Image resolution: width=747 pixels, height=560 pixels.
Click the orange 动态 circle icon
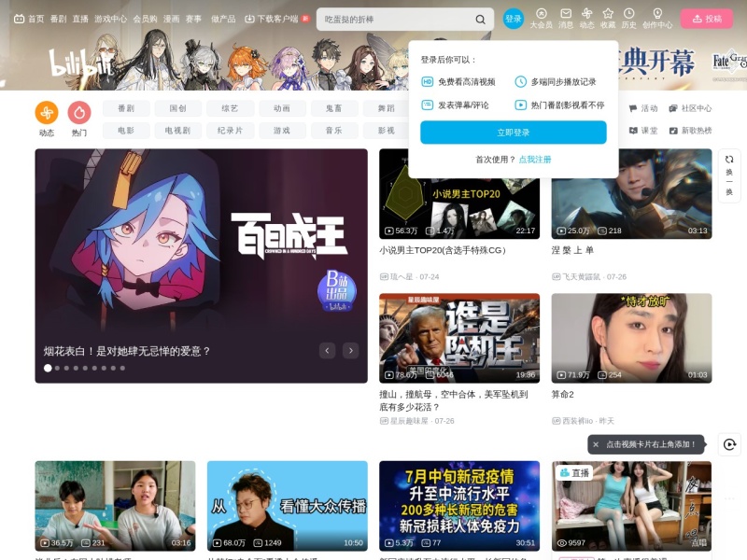pos(47,113)
